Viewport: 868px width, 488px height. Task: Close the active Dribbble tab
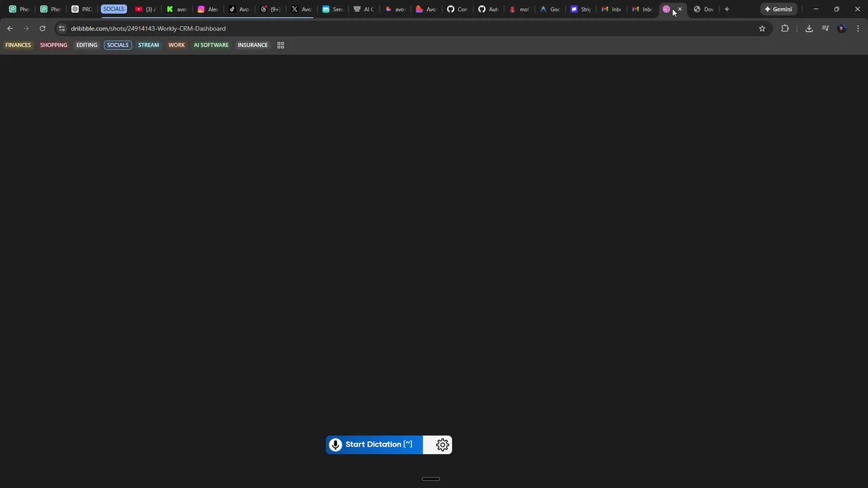coord(679,9)
